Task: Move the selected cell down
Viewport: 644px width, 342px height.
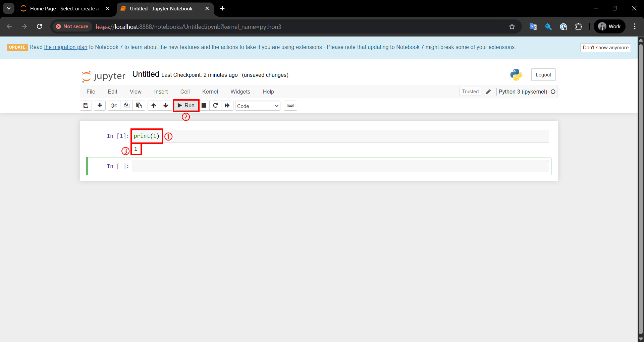Action: coord(166,106)
